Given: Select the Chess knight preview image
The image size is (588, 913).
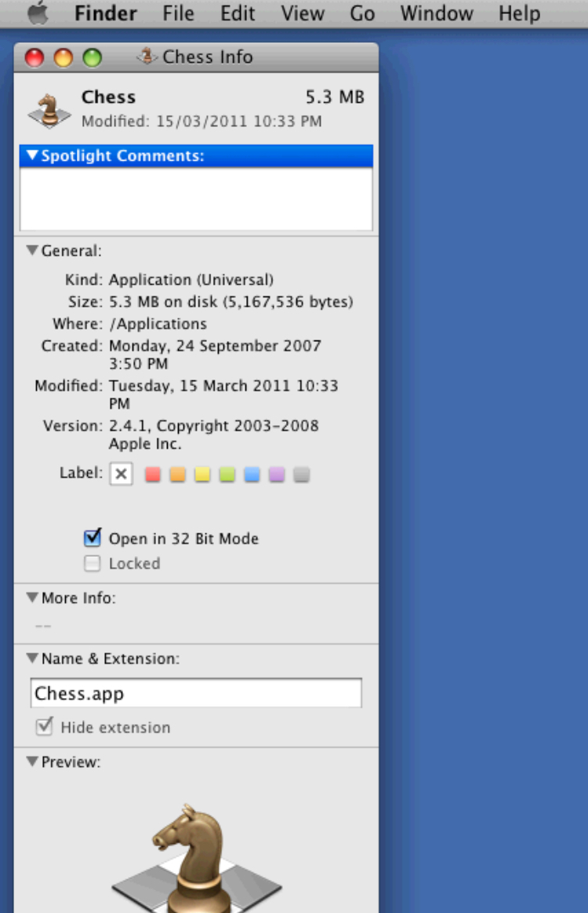Looking at the screenshot, I should pyautogui.click(x=196, y=857).
